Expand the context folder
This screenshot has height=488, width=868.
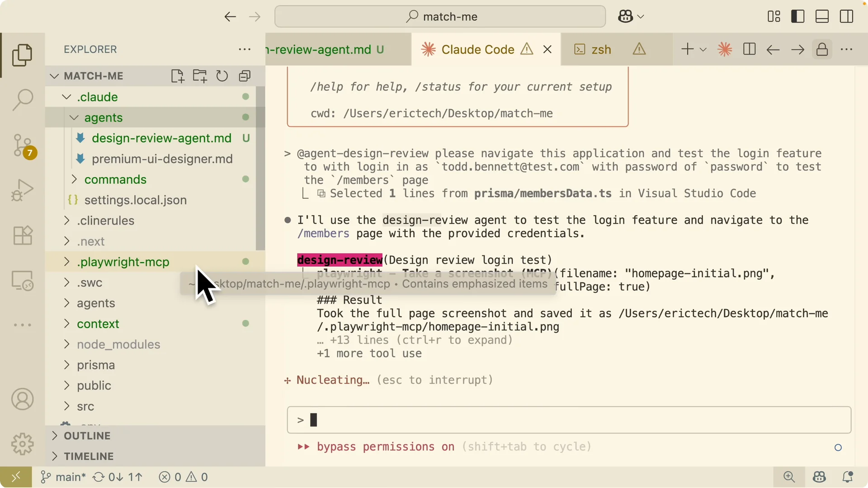click(66, 324)
